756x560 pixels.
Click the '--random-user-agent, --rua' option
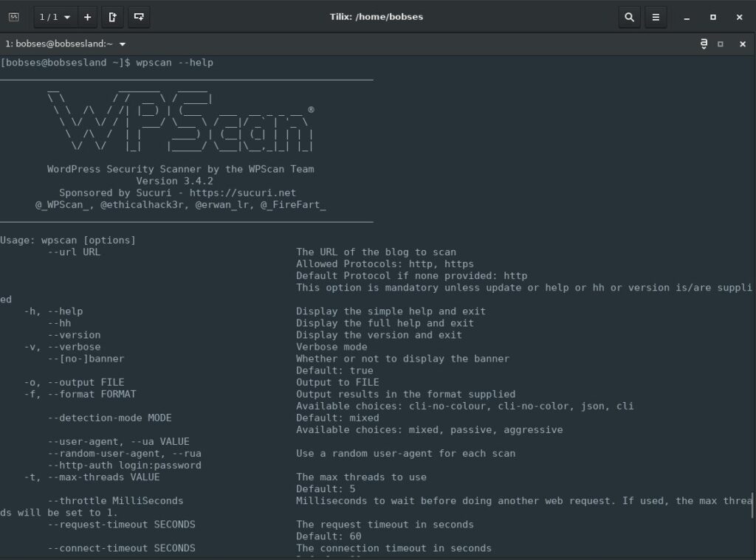[x=124, y=454]
